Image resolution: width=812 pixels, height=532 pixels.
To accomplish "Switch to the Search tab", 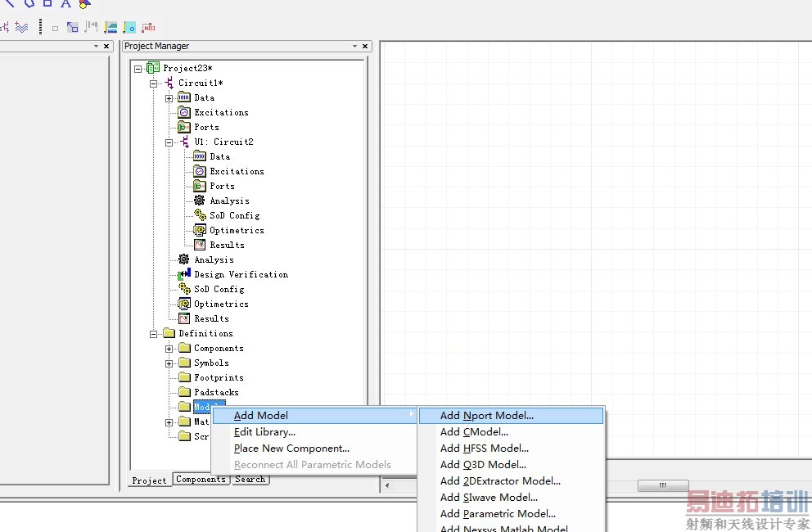I will [250, 479].
